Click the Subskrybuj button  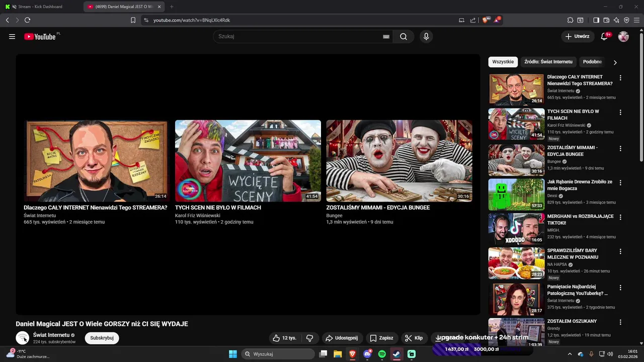pyautogui.click(x=102, y=338)
